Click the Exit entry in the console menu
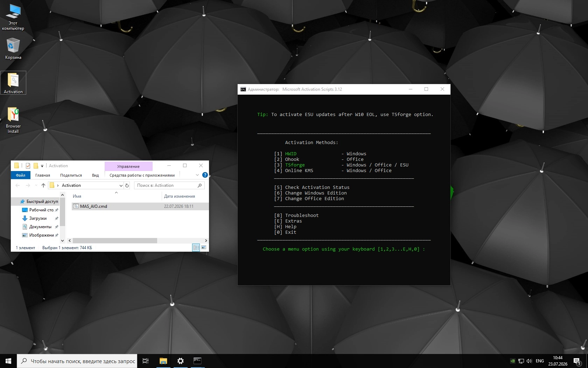 click(291, 232)
